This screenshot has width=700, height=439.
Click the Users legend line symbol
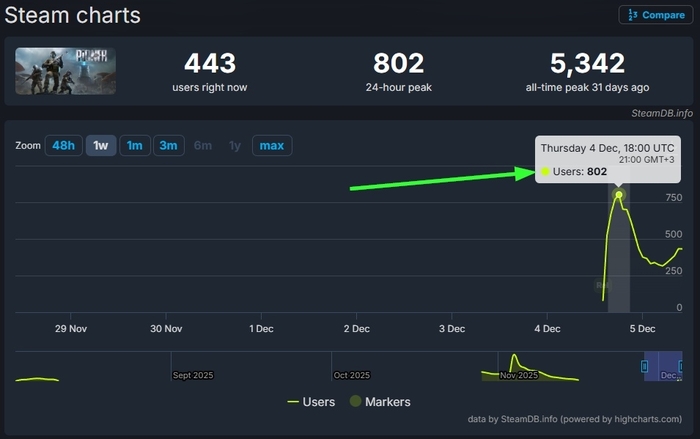[293, 402]
